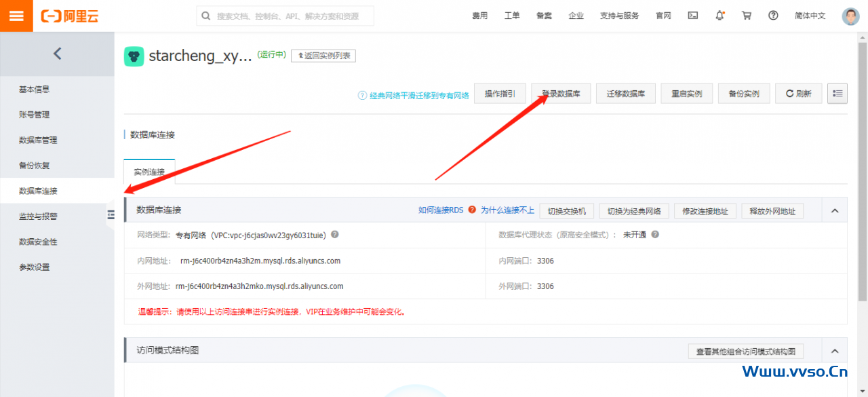
Task: Open the 简体中文 language selector
Action: pos(810,16)
